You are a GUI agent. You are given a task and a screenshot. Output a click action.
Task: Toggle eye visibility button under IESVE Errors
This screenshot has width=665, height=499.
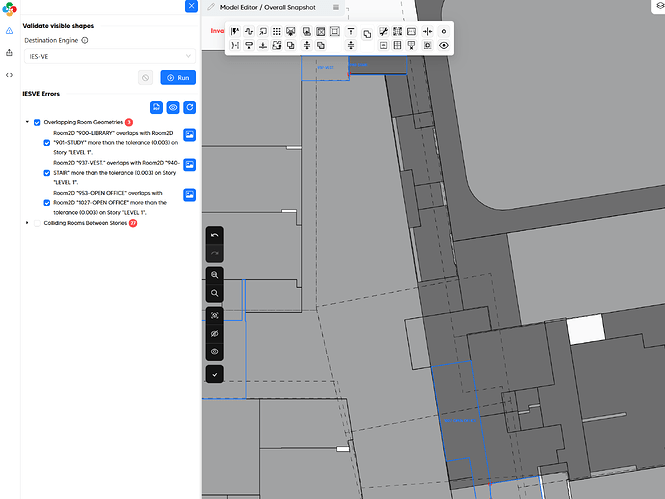[173, 107]
